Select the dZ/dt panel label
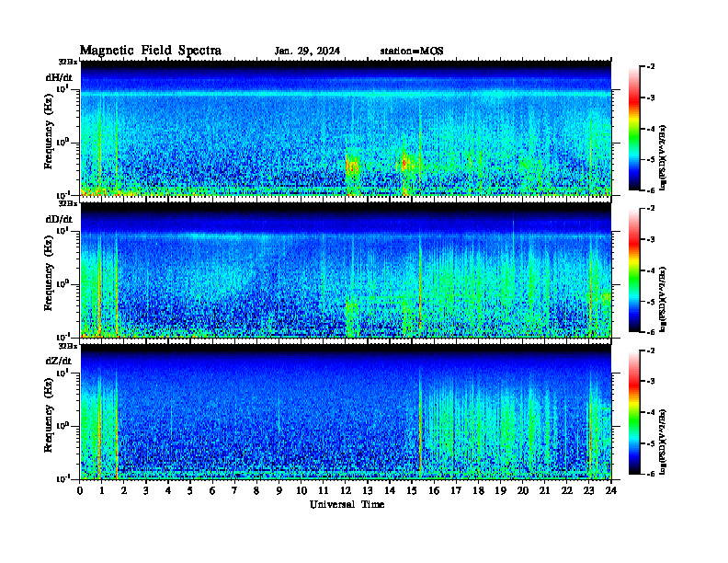 (x=59, y=361)
